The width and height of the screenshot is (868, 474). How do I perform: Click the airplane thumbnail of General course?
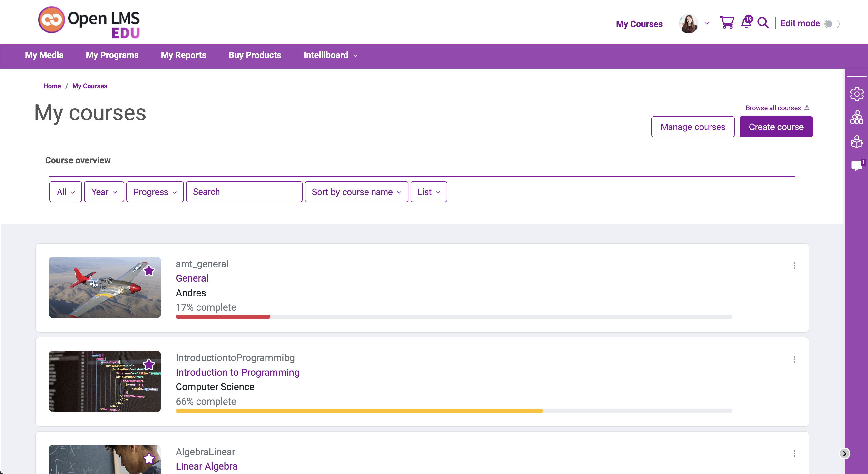pos(105,287)
